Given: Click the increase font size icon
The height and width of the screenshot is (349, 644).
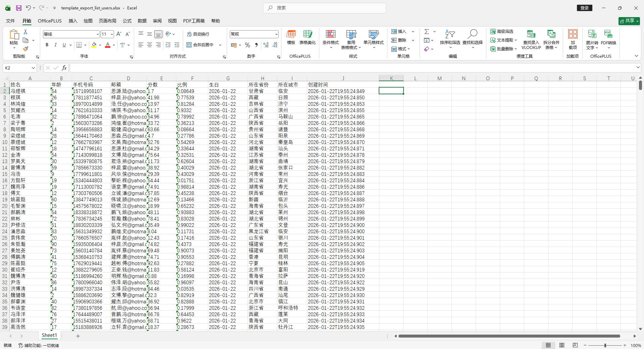Looking at the screenshot, I should (119, 34).
